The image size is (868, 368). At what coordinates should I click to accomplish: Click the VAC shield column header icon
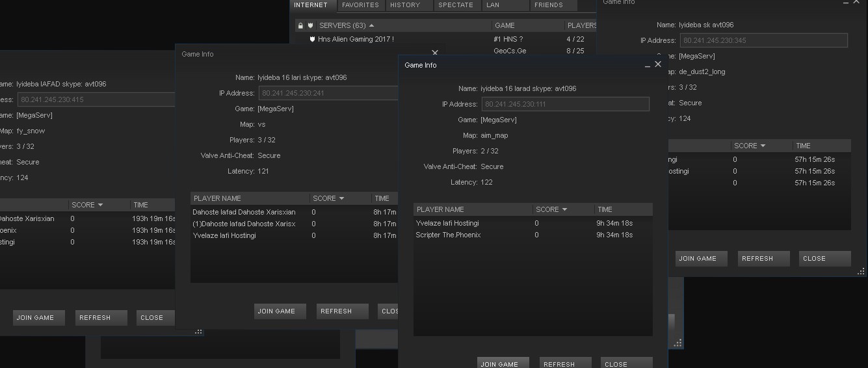[x=311, y=26]
